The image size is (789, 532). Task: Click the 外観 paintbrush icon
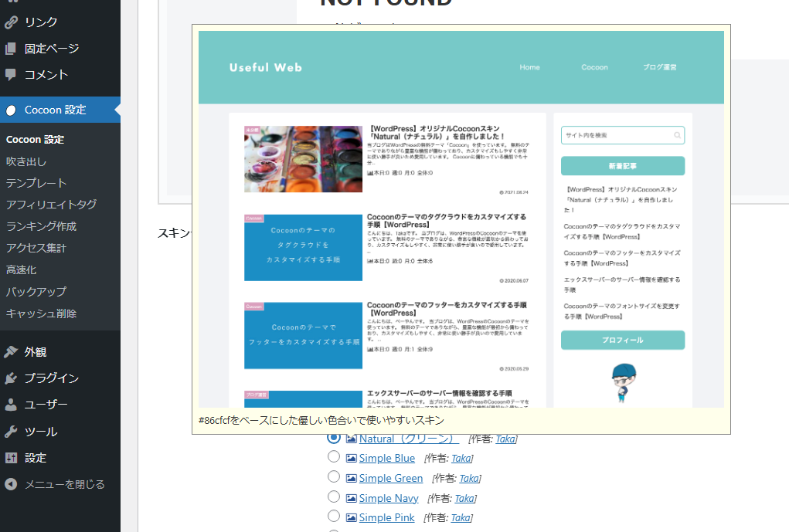[x=11, y=352]
